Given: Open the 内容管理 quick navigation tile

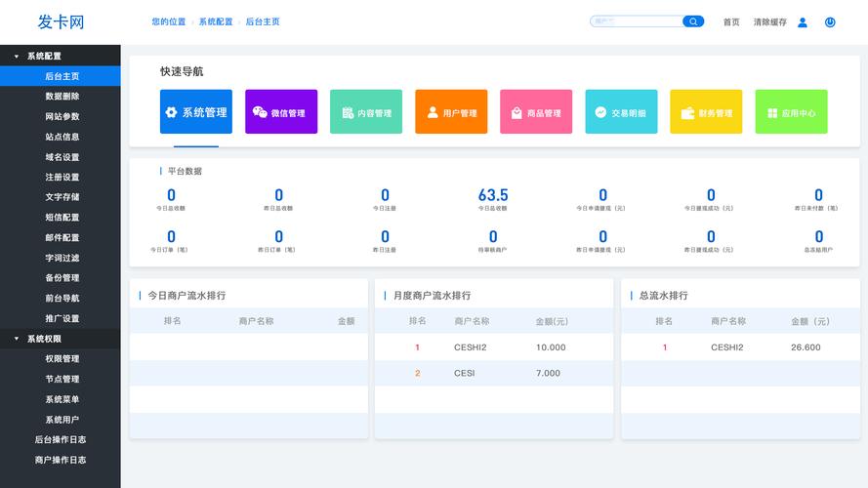Looking at the screenshot, I should 366,112.
